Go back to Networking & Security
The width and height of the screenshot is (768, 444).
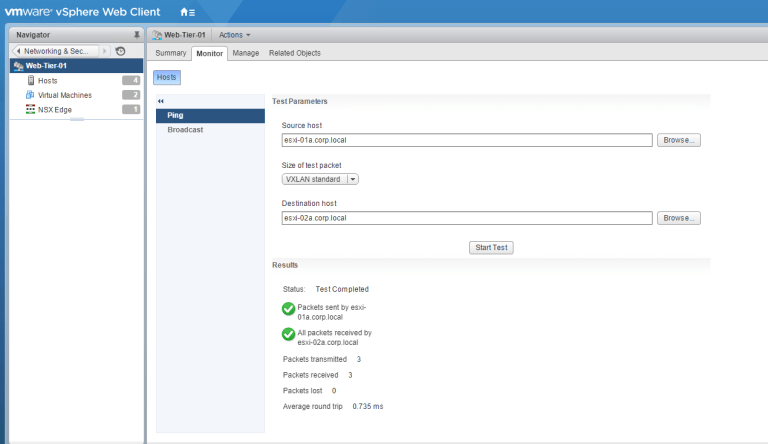tap(60, 51)
